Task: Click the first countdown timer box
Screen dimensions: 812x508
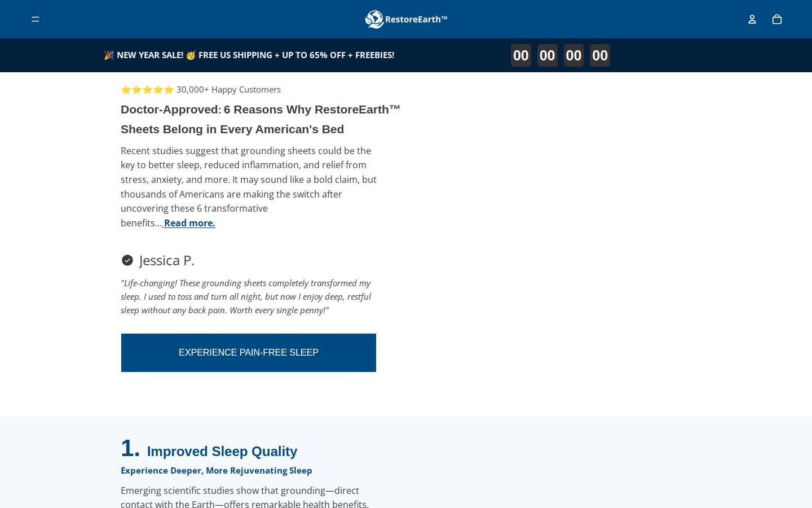Action: point(521,55)
